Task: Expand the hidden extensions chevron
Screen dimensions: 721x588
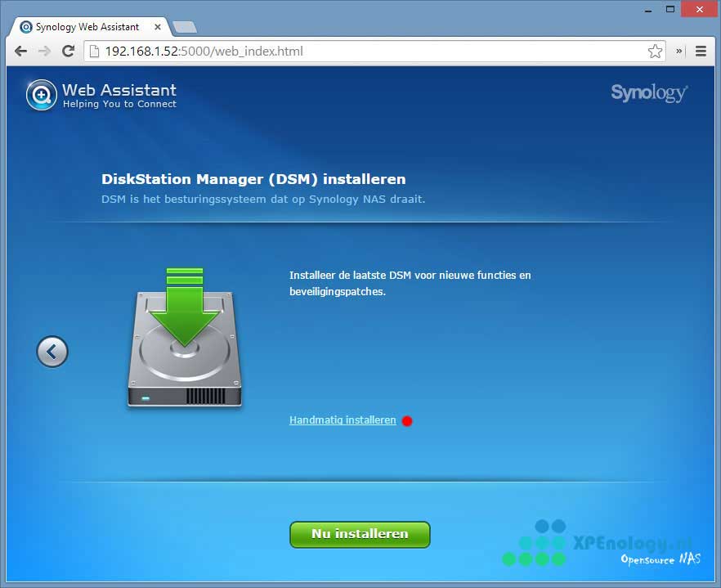Action: tap(679, 51)
